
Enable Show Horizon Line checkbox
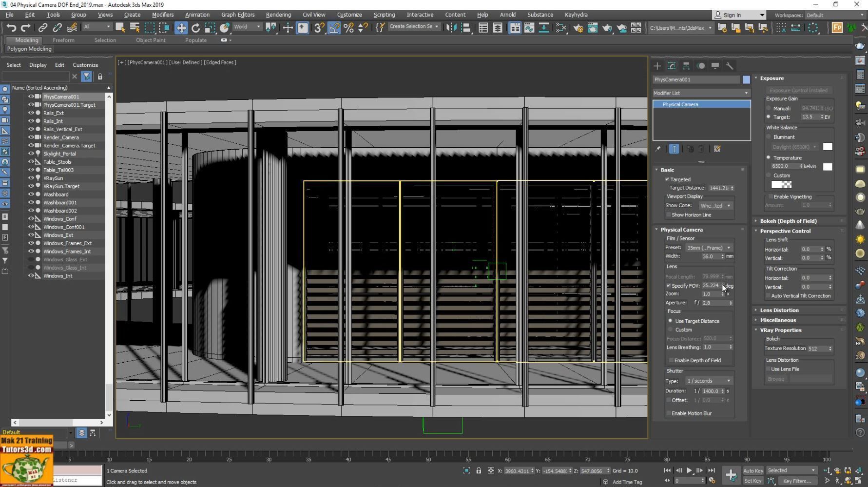point(669,215)
